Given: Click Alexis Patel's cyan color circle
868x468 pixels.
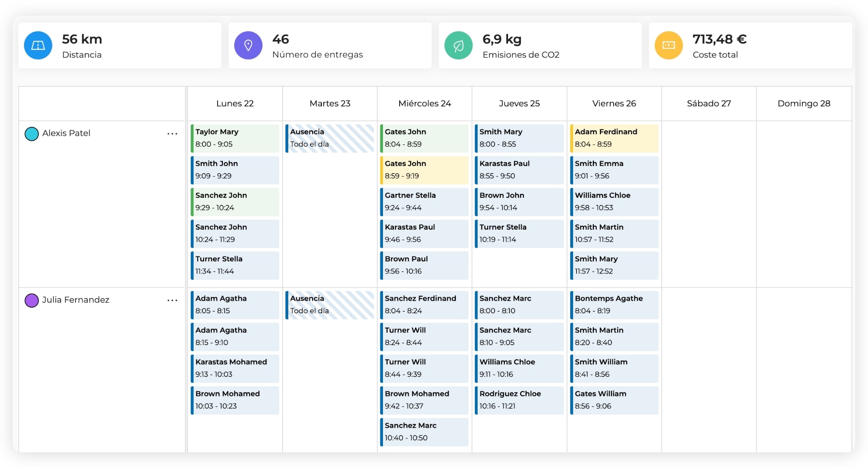Looking at the screenshot, I should coord(32,134).
